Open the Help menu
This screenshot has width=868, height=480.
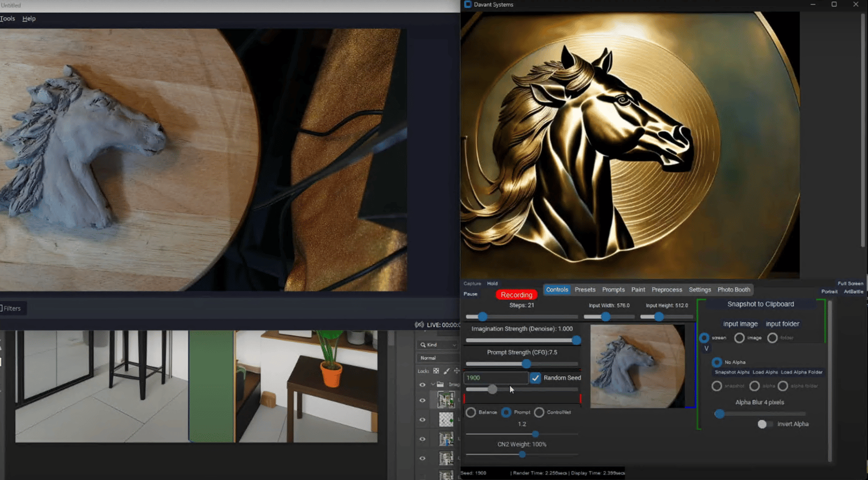29,18
